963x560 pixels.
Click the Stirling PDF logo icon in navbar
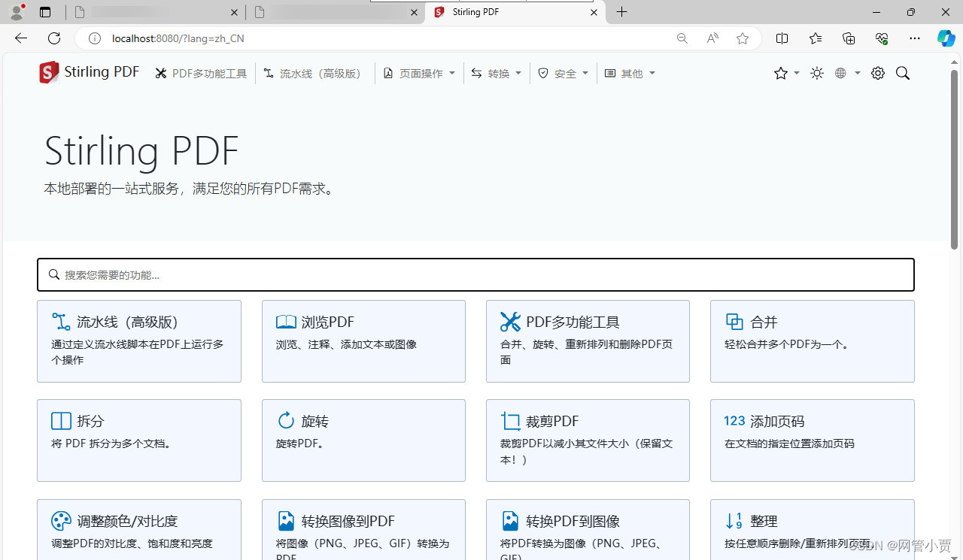pyautogui.click(x=49, y=73)
